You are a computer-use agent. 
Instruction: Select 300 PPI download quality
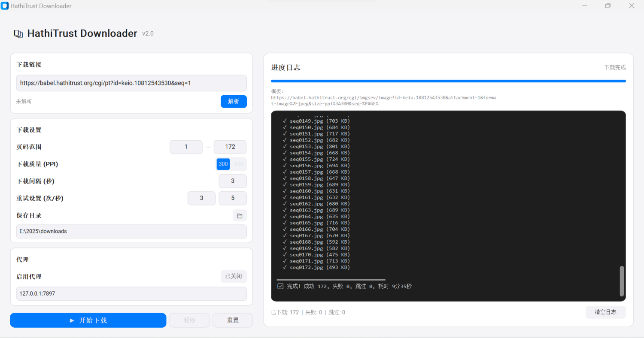(223, 164)
